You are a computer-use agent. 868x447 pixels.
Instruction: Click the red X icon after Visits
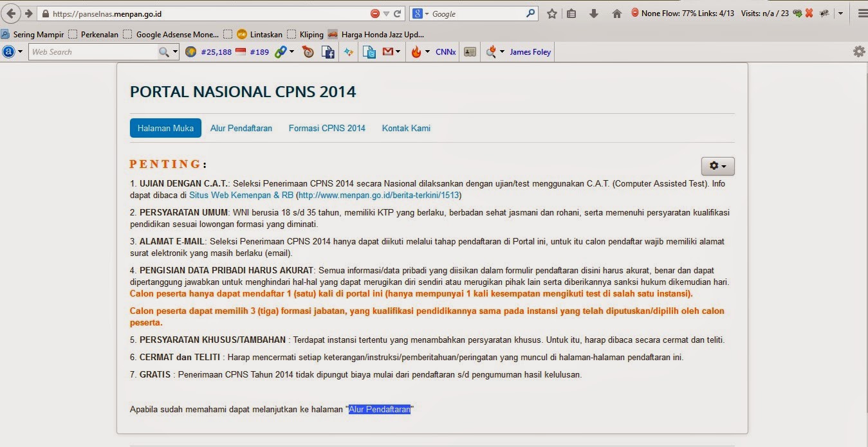(809, 13)
